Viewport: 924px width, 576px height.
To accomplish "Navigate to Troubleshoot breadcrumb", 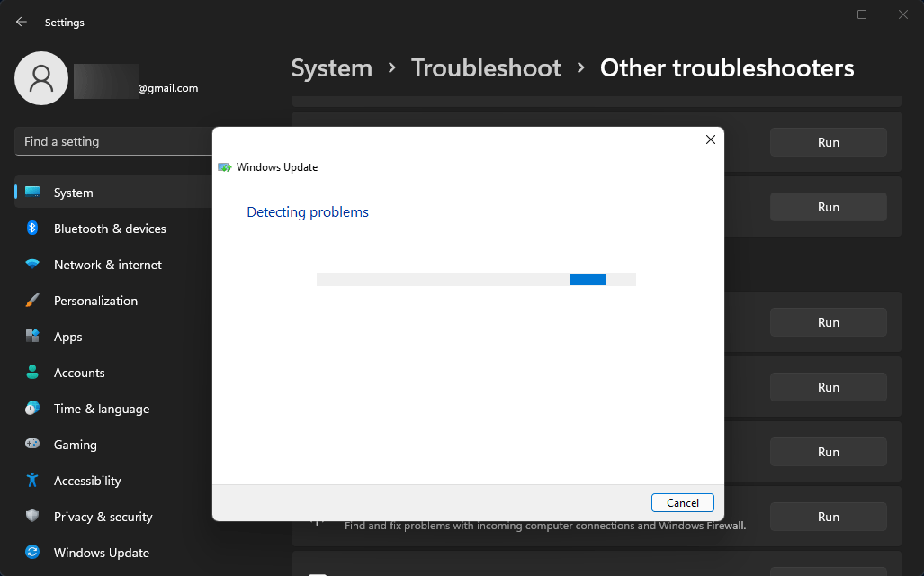I will click(x=486, y=68).
